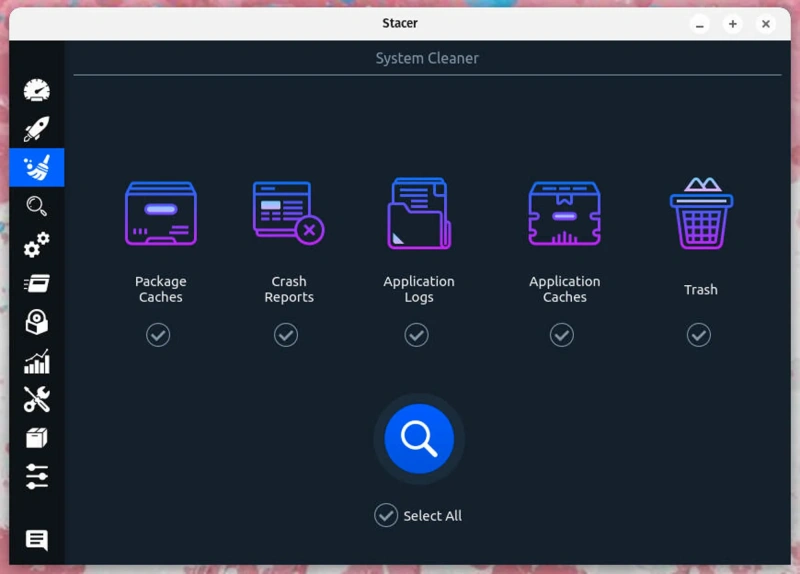
Task: Open APT Repository Manager box icon
Action: click(x=37, y=438)
